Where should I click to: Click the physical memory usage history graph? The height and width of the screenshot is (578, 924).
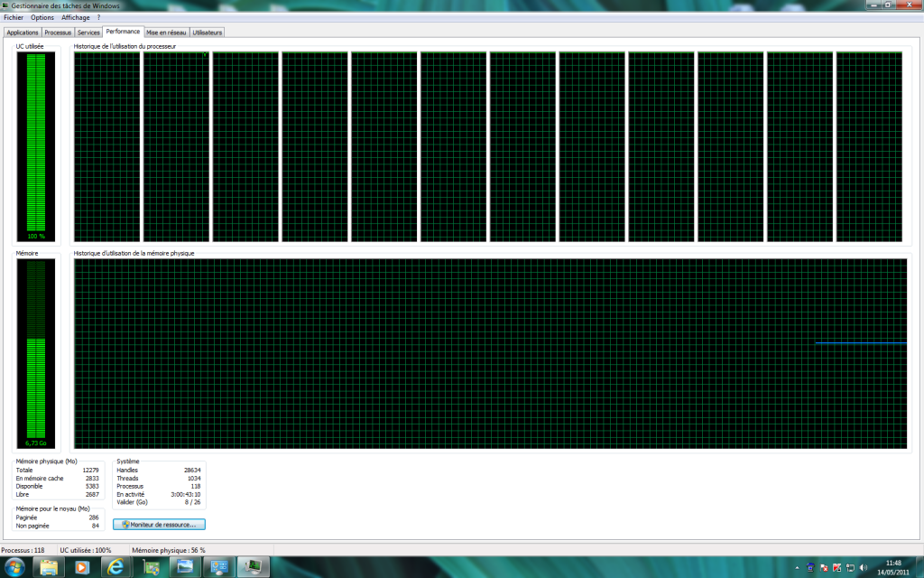point(490,354)
